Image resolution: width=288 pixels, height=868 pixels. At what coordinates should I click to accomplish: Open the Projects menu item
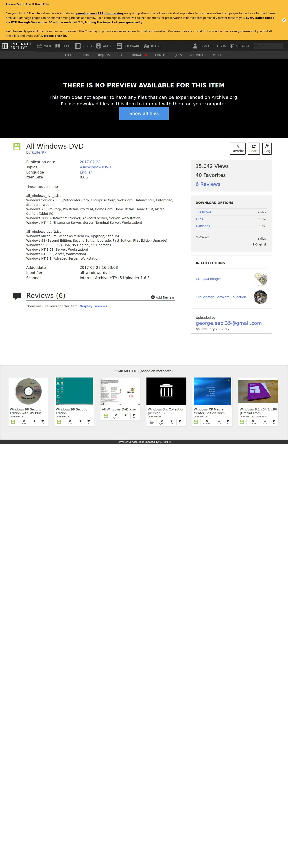pyautogui.click(x=103, y=55)
